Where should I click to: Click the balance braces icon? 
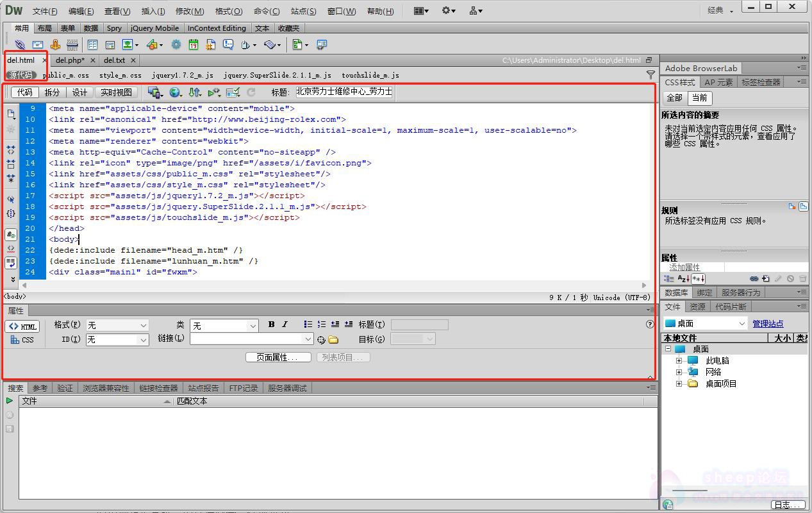pos(11,214)
